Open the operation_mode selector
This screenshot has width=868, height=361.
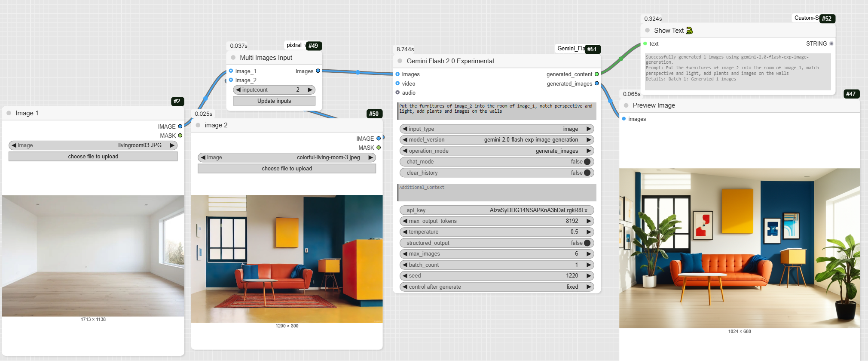click(x=497, y=151)
